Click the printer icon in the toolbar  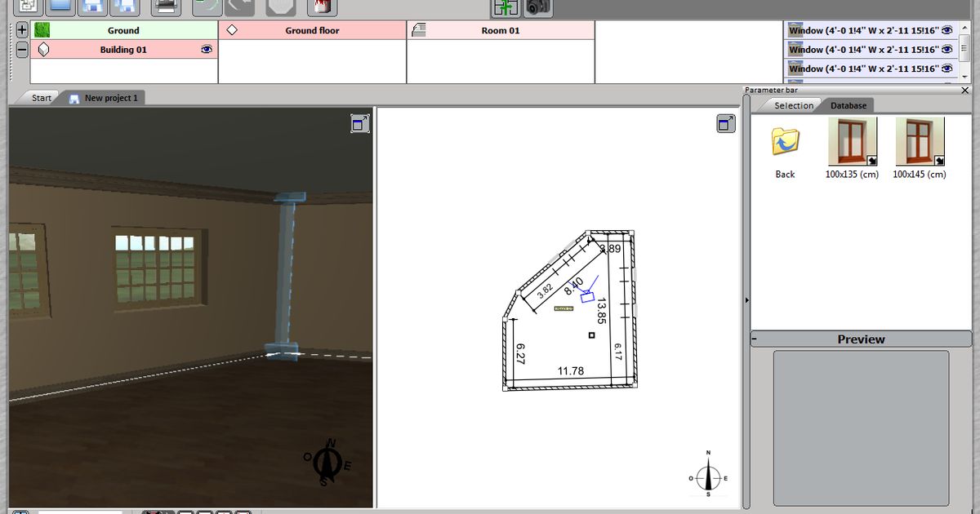pyautogui.click(x=167, y=7)
